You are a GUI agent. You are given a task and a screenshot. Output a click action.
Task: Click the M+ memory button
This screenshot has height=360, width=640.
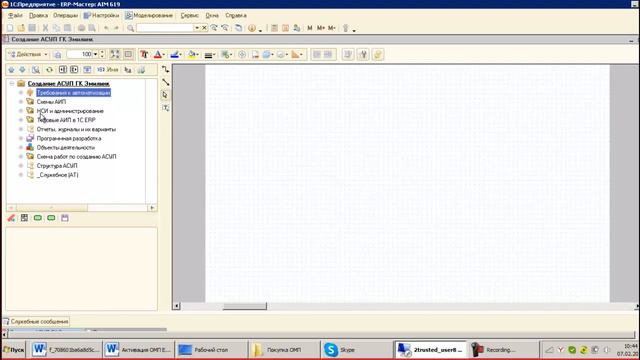point(321,28)
